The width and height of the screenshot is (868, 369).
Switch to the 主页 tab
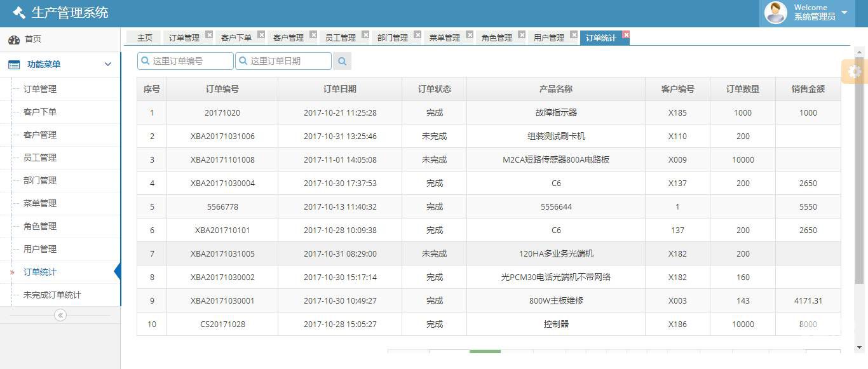[145, 38]
